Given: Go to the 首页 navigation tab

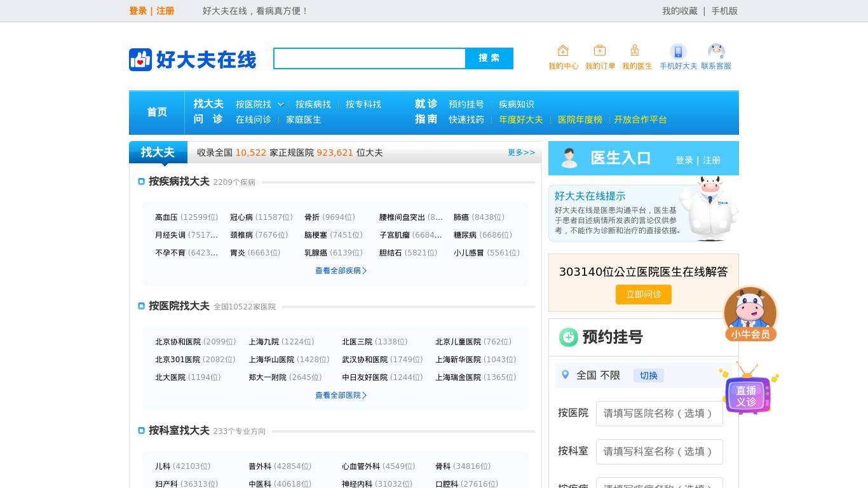Looking at the screenshot, I should [x=157, y=112].
